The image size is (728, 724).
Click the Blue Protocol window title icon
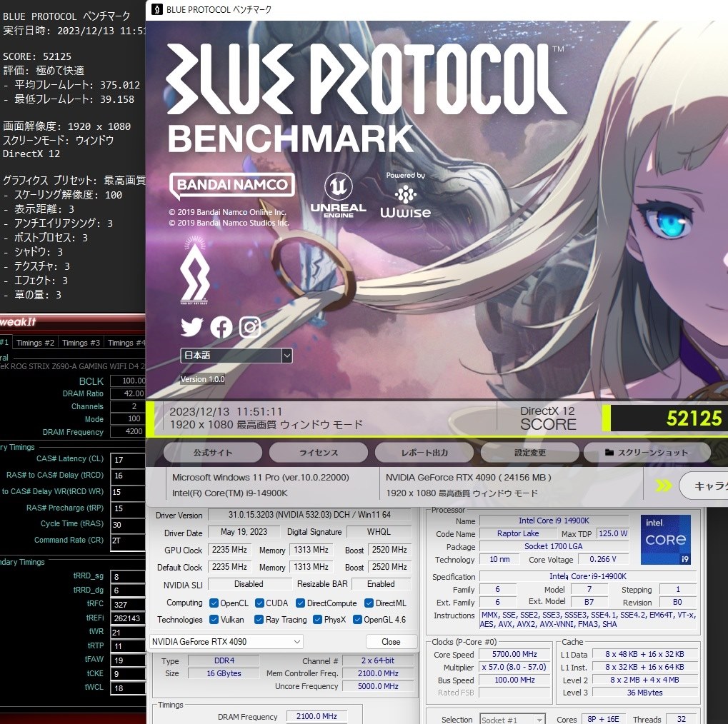click(157, 9)
